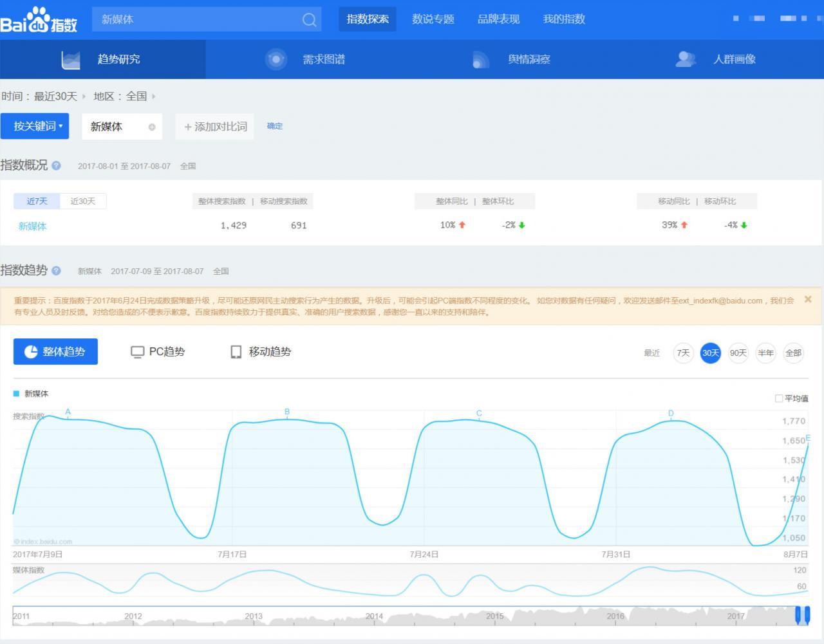Select the 半年 range option

766,353
